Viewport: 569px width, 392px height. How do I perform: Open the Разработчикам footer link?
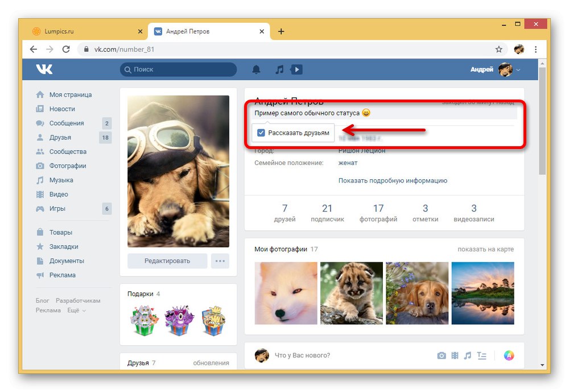(78, 300)
